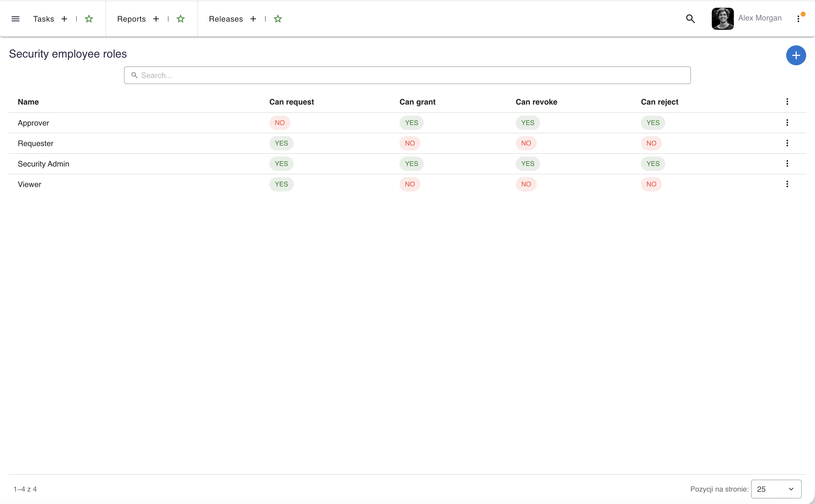Click Approver's Can reject YES badge
The width and height of the screenshot is (815, 504).
652,123
